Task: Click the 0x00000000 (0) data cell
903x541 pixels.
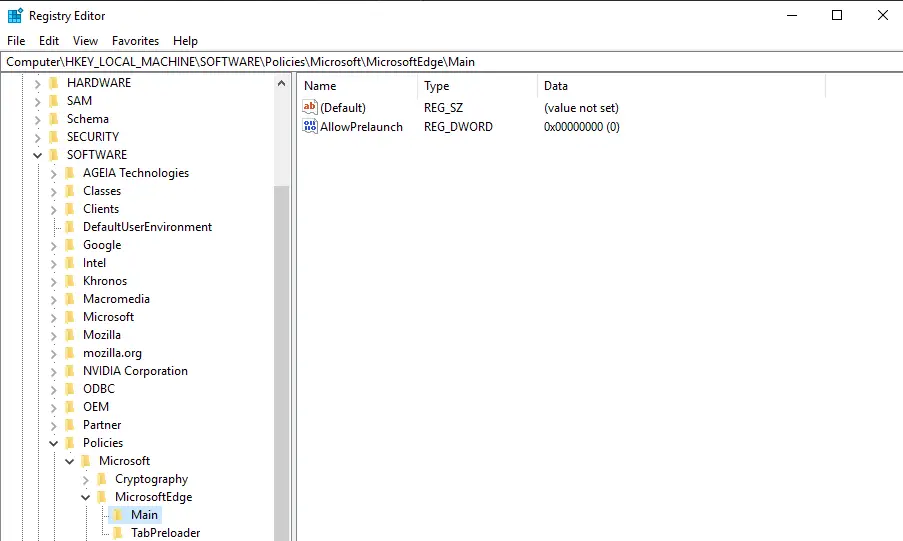Action: (x=582, y=127)
